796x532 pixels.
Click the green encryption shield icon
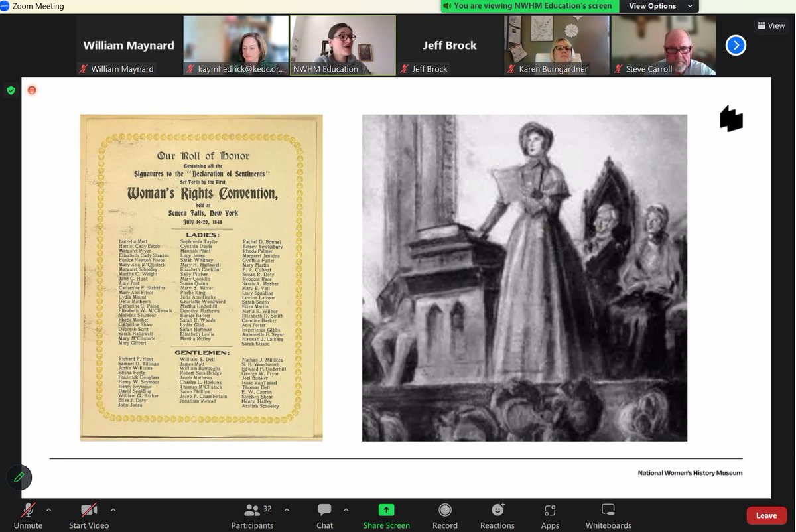[x=11, y=90]
